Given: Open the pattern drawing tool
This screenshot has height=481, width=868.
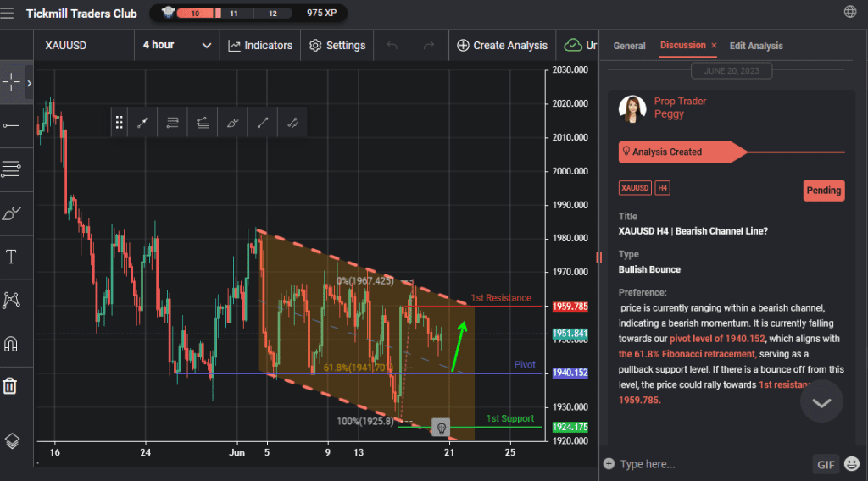Looking at the screenshot, I should [11, 301].
